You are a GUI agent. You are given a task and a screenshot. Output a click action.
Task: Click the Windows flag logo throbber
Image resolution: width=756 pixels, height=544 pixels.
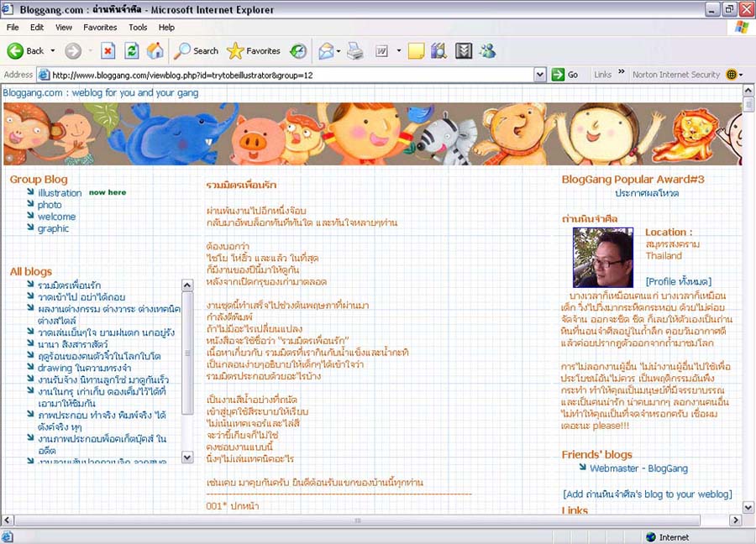[x=742, y=28]
